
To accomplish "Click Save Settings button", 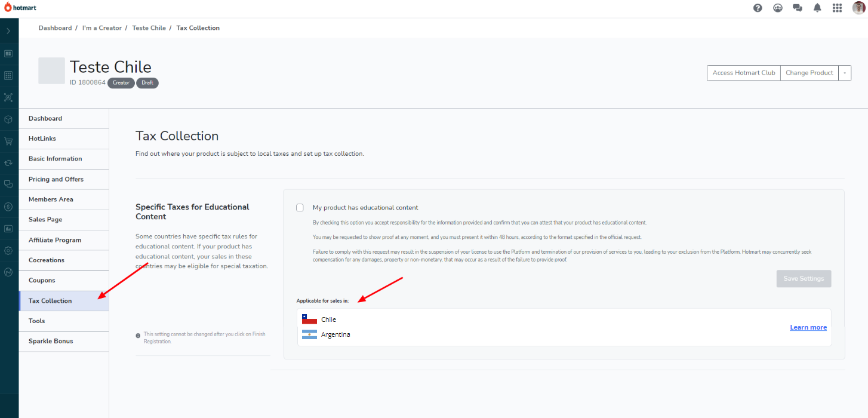I will click(x=804, y=279).
